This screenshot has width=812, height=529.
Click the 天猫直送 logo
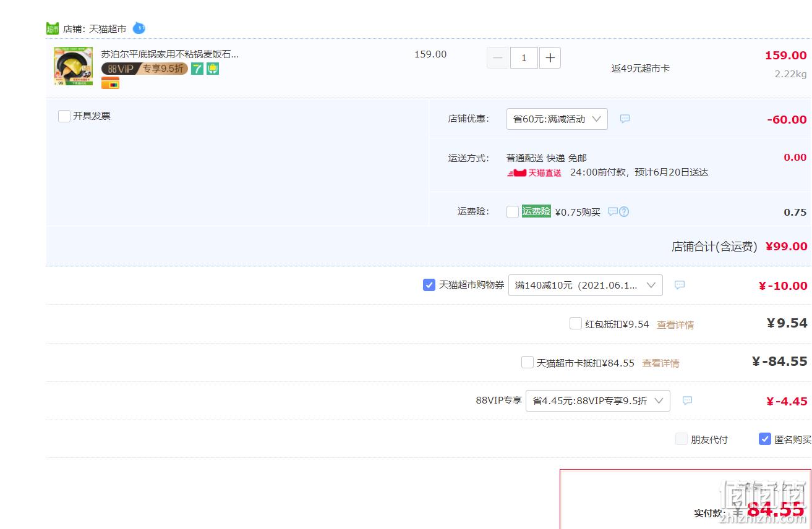(534, 173)
